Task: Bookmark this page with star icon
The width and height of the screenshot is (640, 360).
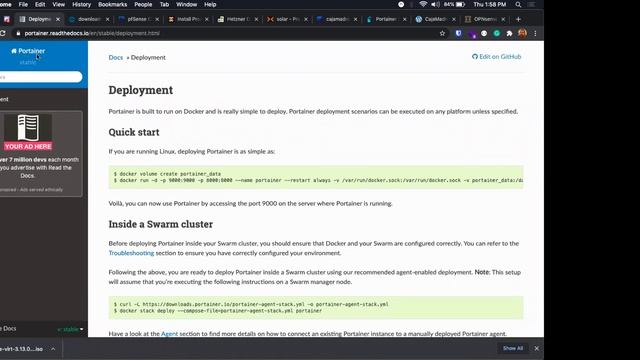Action: point(442,33)
